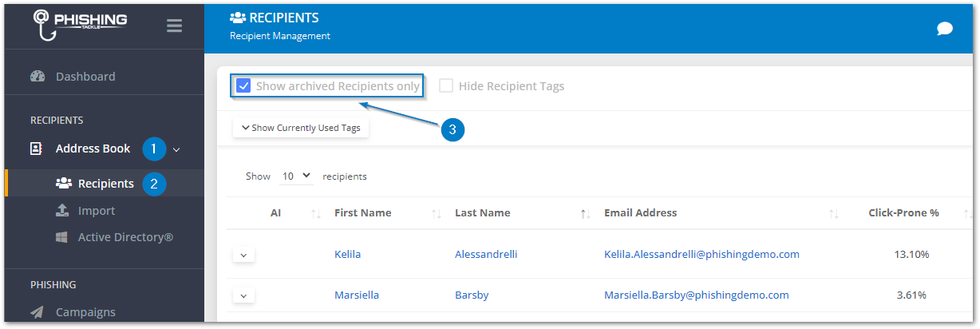
Task: Expand Show Currently Used Tags
Action: 301,128
